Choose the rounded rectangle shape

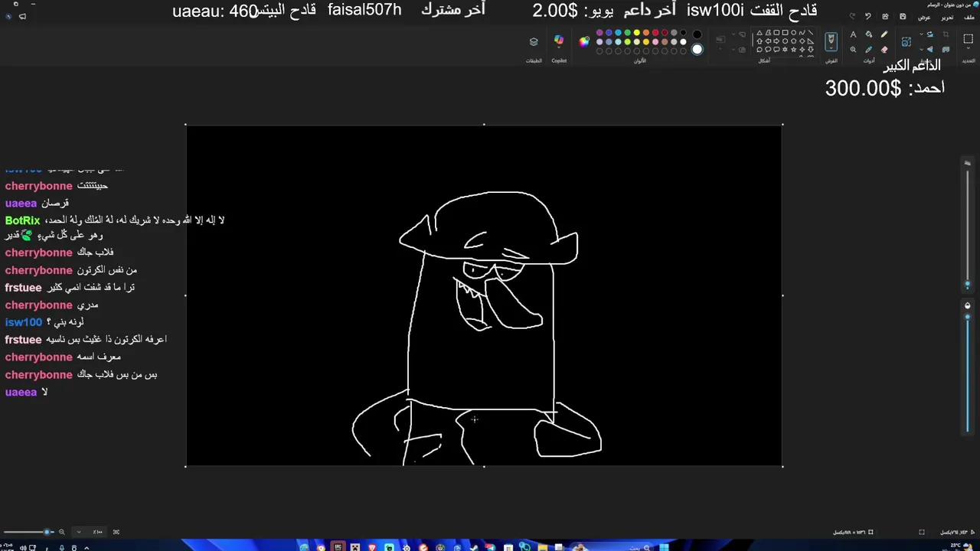776,32
